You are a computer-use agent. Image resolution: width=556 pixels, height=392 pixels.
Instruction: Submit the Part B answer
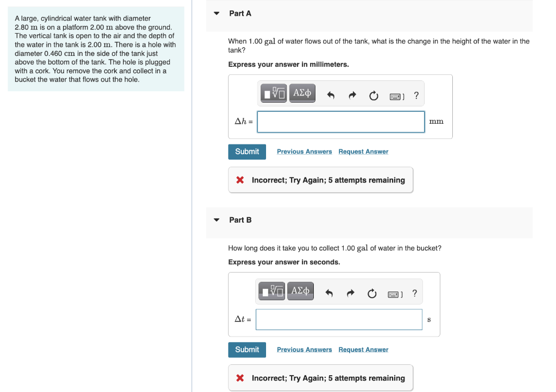click(247, 350)
